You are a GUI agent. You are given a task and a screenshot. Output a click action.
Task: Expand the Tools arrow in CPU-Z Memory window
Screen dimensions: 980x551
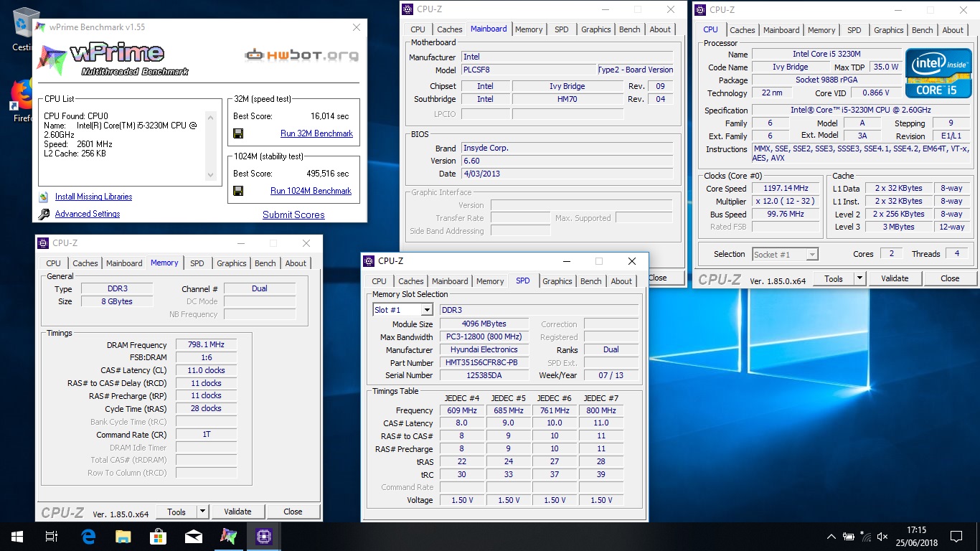(x=202, y=512)
